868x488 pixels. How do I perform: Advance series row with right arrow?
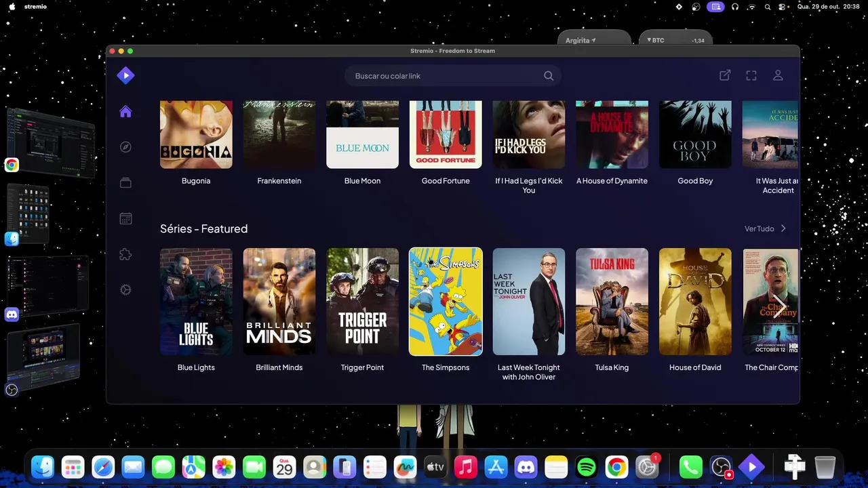pyautogui.click(x=778, y=305)
